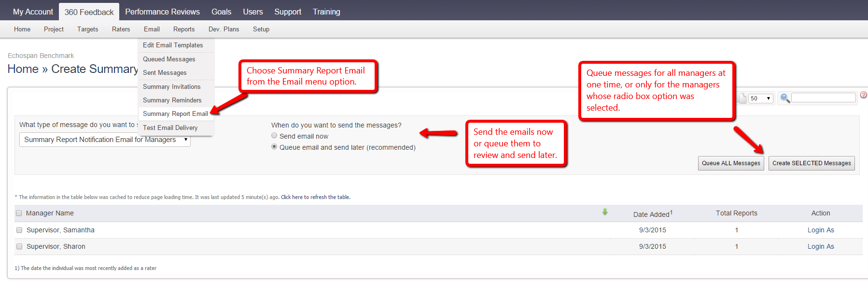Viewport: 868px width, 285px height.
Task: Click the name Supervisor, Sharon
Action: pyautogui.click(x=56, y=246)
